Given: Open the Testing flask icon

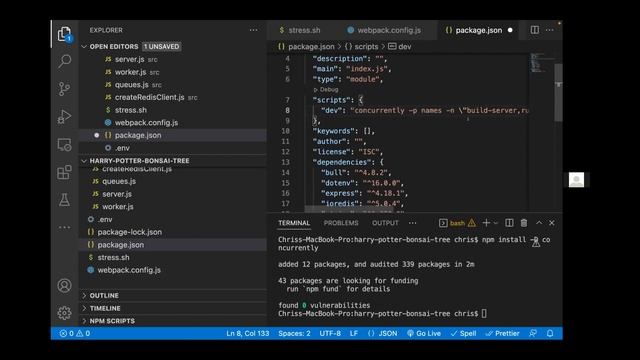Looking at the screenshot, I should pos(64,200).
